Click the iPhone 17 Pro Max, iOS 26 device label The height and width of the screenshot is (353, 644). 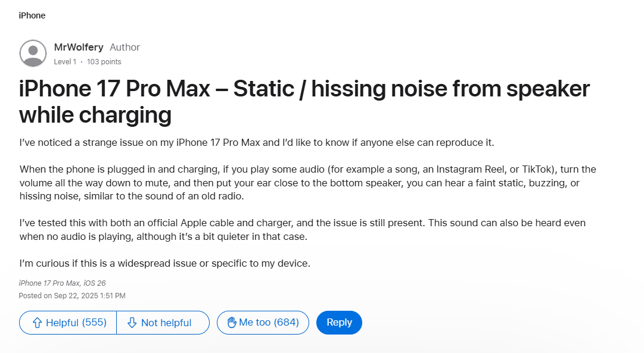tap(62, 283)
